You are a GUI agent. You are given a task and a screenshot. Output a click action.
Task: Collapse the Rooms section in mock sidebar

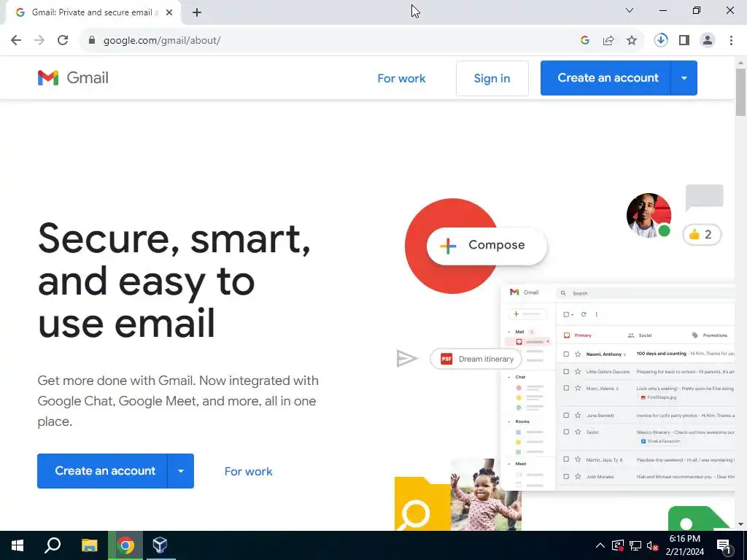click(508, 422)
